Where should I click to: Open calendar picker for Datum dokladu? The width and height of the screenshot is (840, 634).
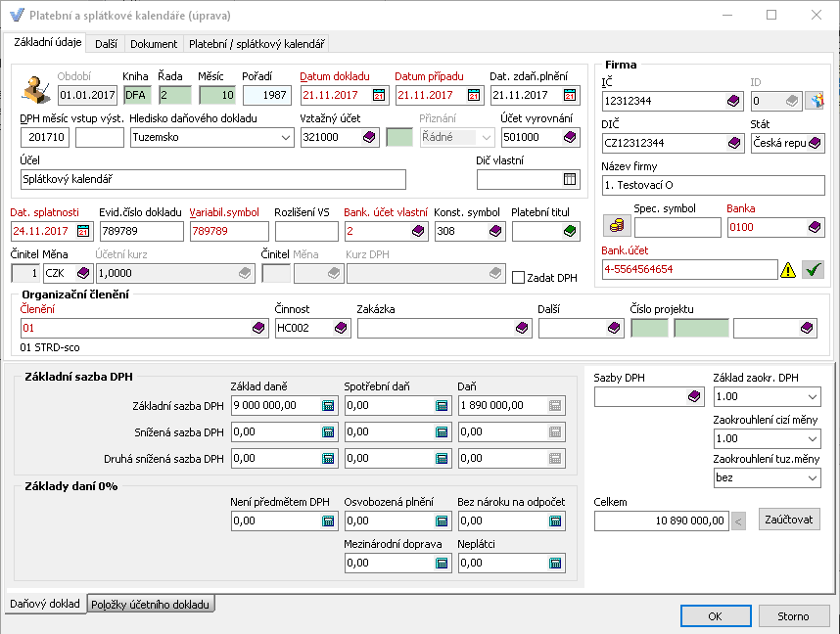(x=379, y=95)
